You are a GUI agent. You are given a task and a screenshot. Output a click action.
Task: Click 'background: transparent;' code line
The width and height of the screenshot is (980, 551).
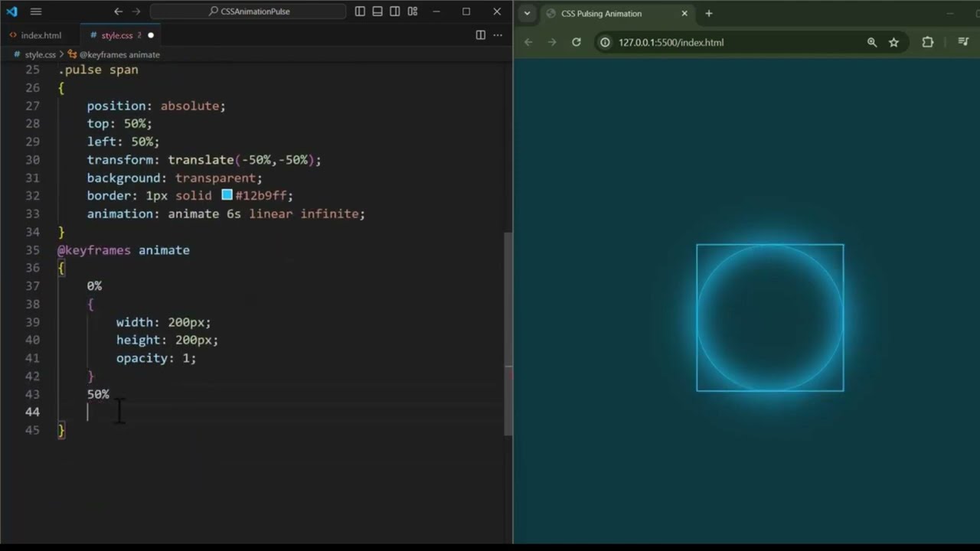tap(175, 178)
